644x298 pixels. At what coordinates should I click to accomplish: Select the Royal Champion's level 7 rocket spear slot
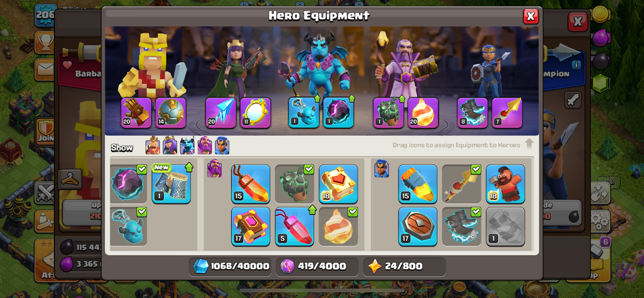[x=507, y=113]
